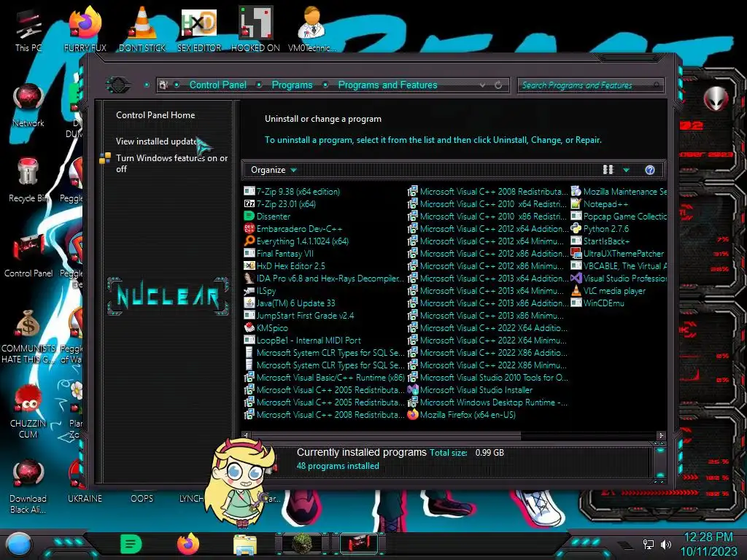The image size is (747, 560).
Task: Open the HxD hex editor desktop shortcut
Action: click(x=198, y=29)
